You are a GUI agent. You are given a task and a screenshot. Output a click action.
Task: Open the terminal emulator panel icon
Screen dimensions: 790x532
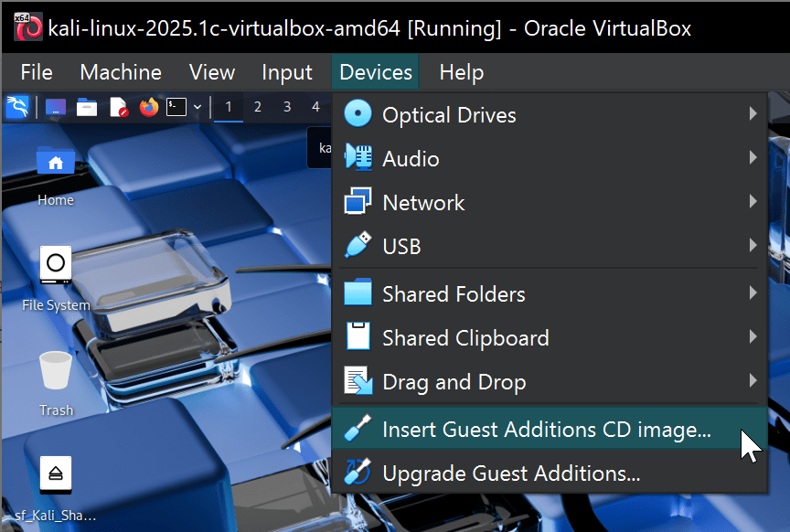pyautogui.click(x=176, y=107)
